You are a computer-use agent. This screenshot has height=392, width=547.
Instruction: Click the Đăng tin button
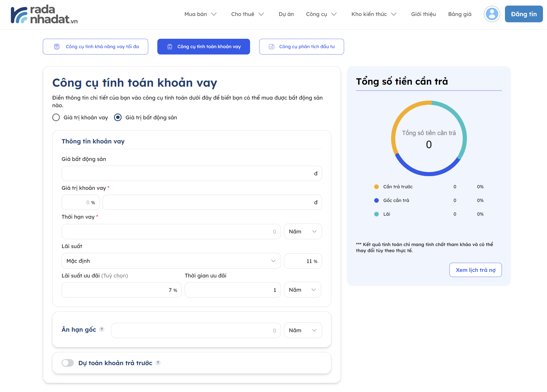(523, 14)
